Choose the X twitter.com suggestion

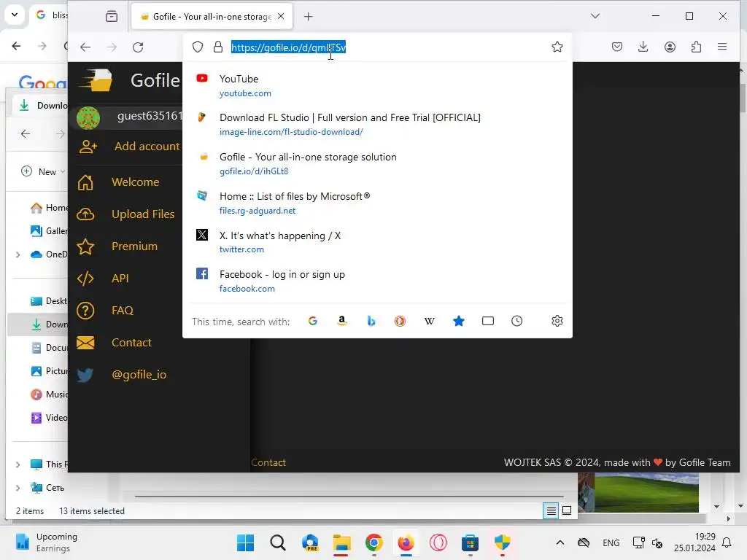coord(377,242)
